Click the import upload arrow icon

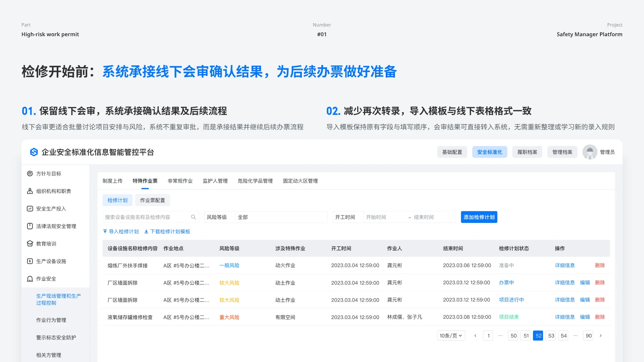tap(105, 232)
